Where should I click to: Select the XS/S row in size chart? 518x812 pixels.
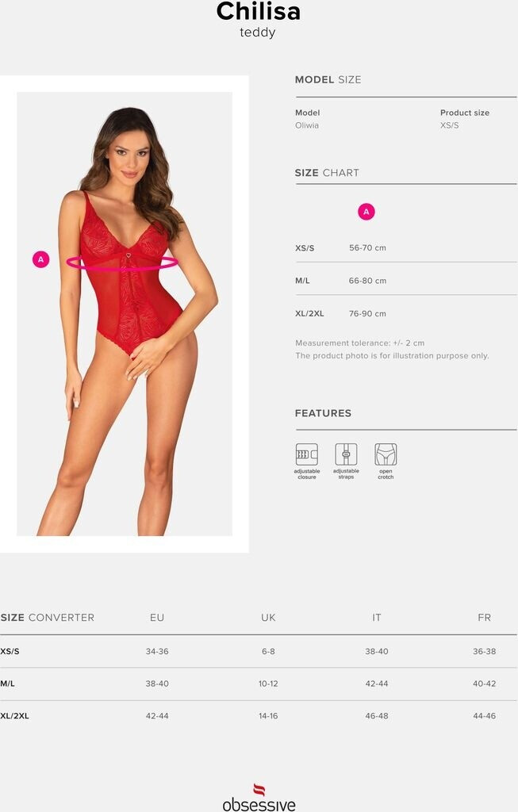pos(405,248)
